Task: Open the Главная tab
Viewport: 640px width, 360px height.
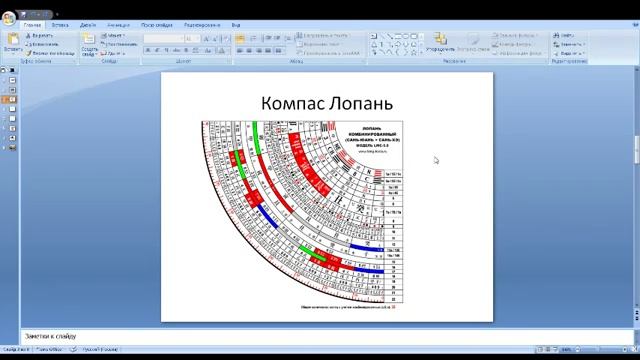Action: 32,25
